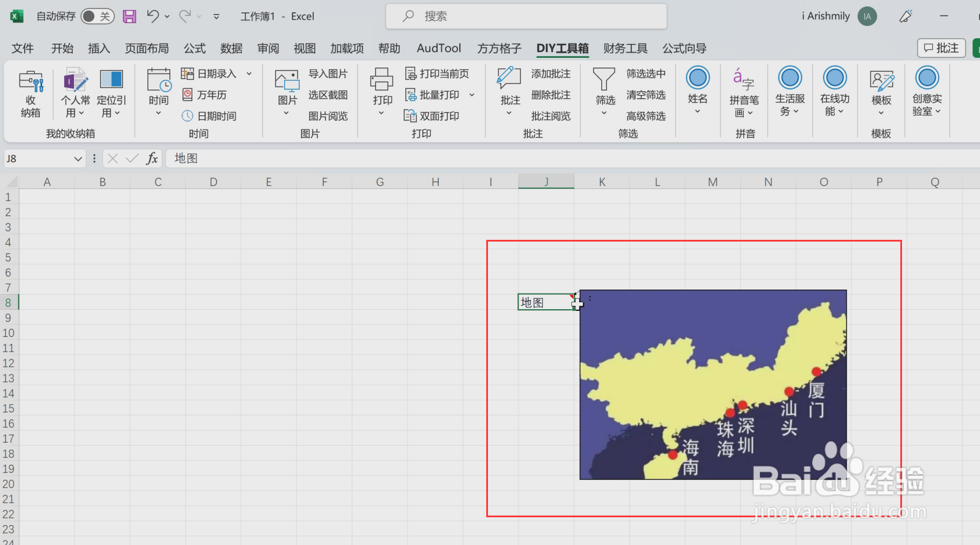The image size is (980, 545).
Task: Click the 批注 comments button at top right
Action: pyautogui.click(x=941, y=48)
